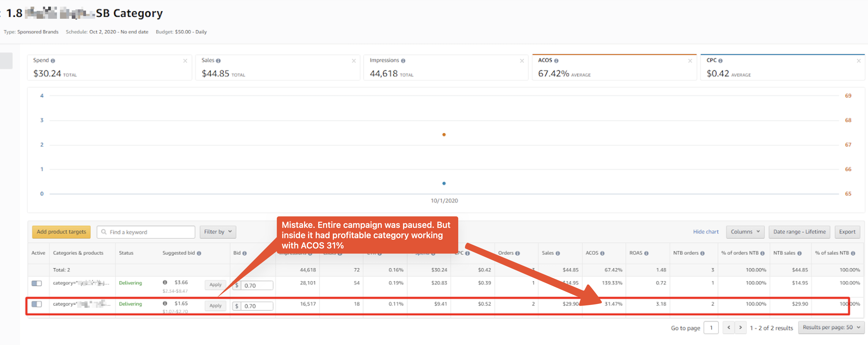Click the Hide chart link
The width and height of the screenshot is (868, 345).
(706, 232)
